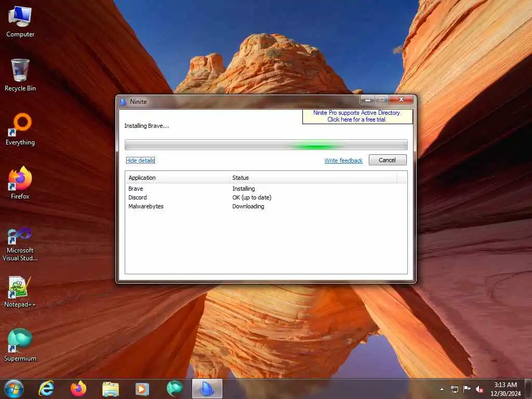Image resolution: width=532 pixels, height=399 pixels.
Task: Click the Downloading status text
Action: click(248, 206)
